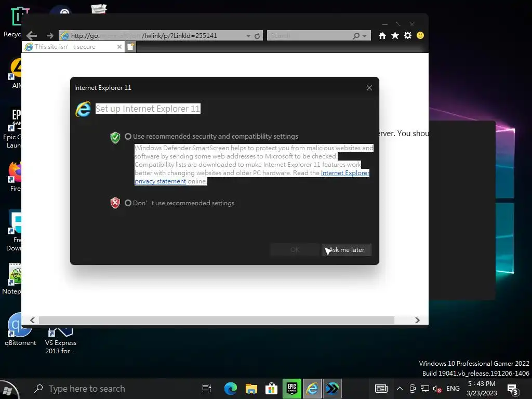Click the red shield X icon
The height and width of the screenshot is (399, 532).
115,203
